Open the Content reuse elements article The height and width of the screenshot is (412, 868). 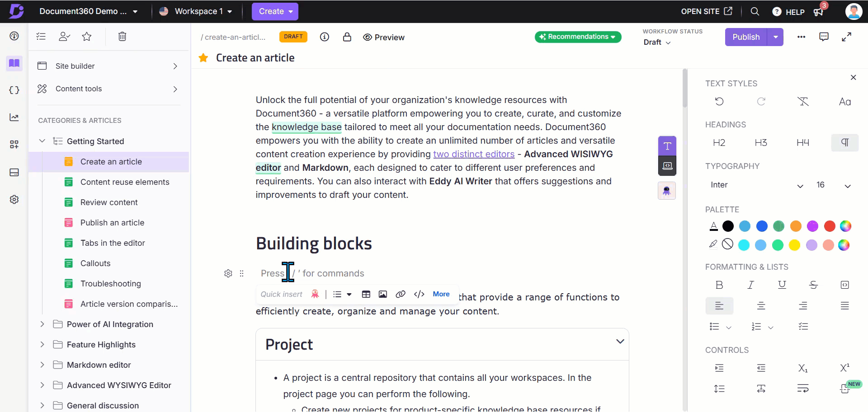click(x=125, y=182)
